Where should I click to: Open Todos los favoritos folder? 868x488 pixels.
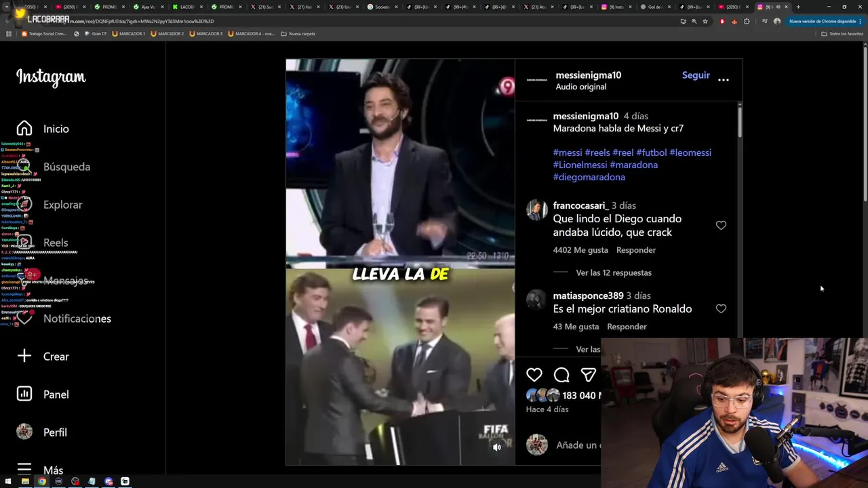coord(842,33)
